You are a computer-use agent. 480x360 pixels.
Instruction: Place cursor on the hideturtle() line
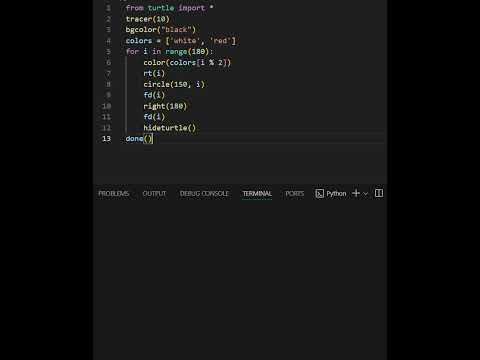coord(170,128)
